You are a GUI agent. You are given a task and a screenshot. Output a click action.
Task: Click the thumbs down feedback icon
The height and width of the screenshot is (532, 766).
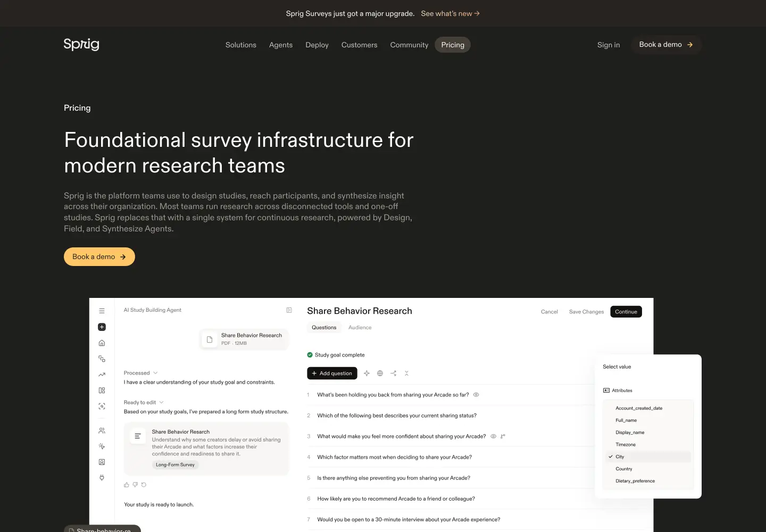pos(135,485)
